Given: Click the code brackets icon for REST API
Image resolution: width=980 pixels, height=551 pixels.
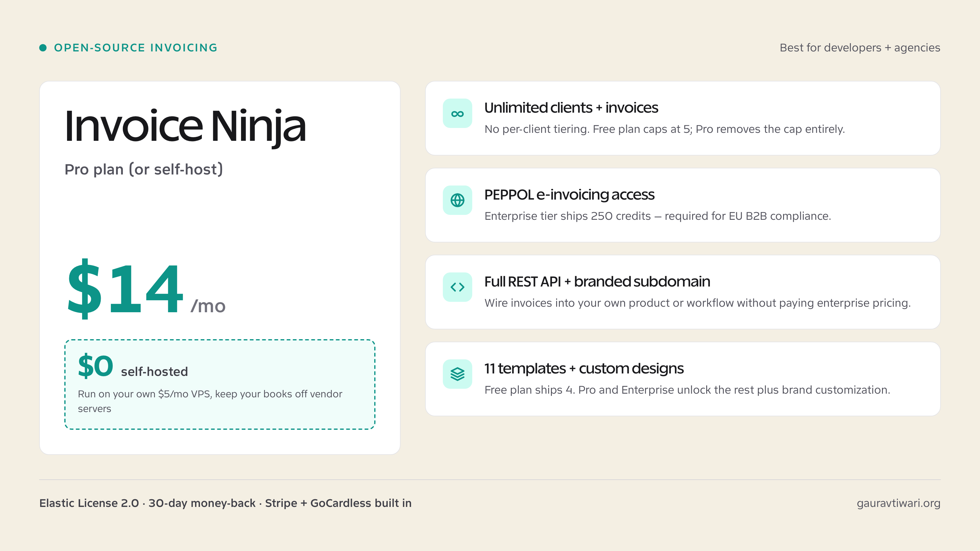Looking at the screenshot, I should [x=457, y=287].
